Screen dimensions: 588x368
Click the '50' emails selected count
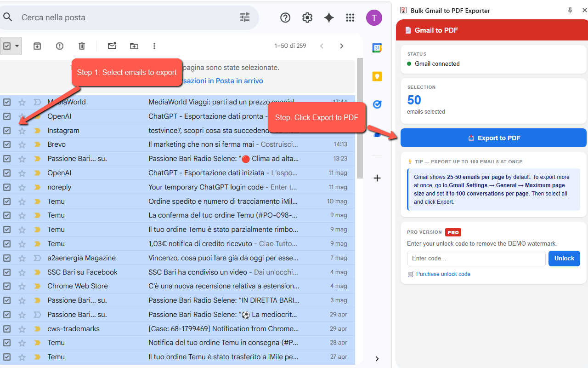click(x=414, y=100)
